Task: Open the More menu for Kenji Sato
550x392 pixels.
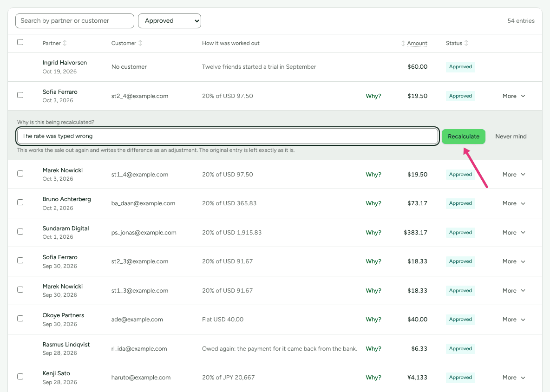Action: [513, 378]
